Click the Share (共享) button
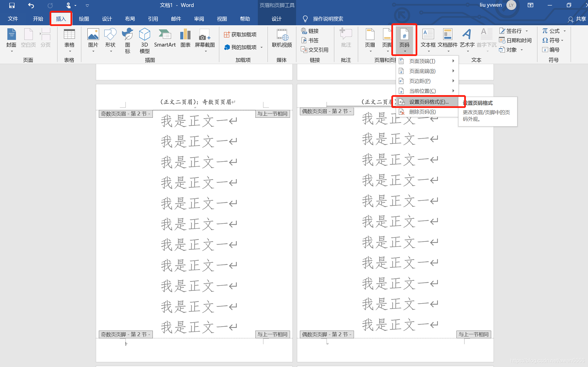588x367 pixels. pos(577,19)
